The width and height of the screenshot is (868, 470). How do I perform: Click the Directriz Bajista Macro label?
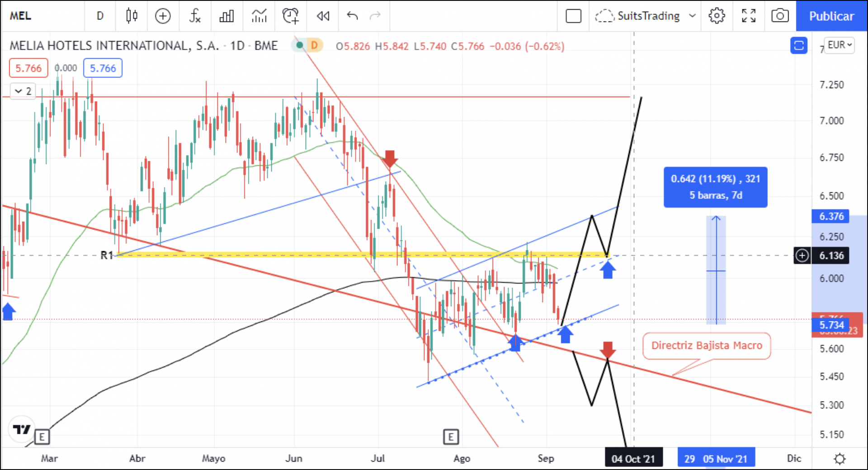706,346
